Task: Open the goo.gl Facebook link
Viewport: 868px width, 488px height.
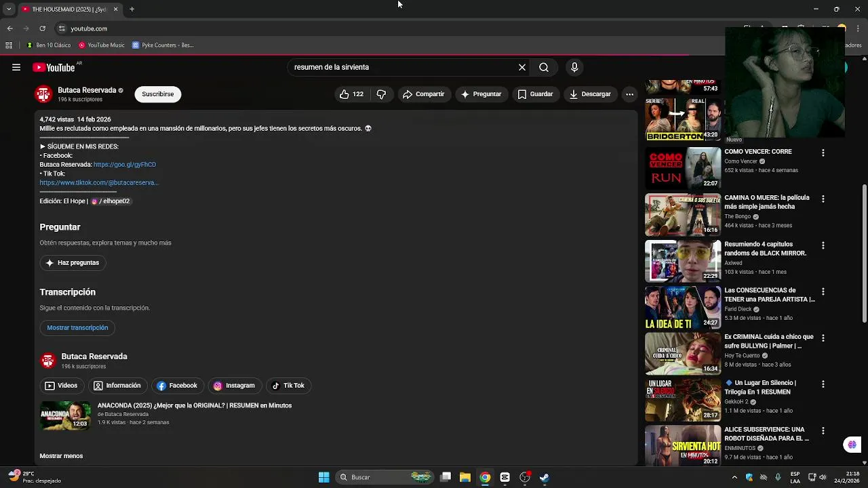Action: [125, 165]
